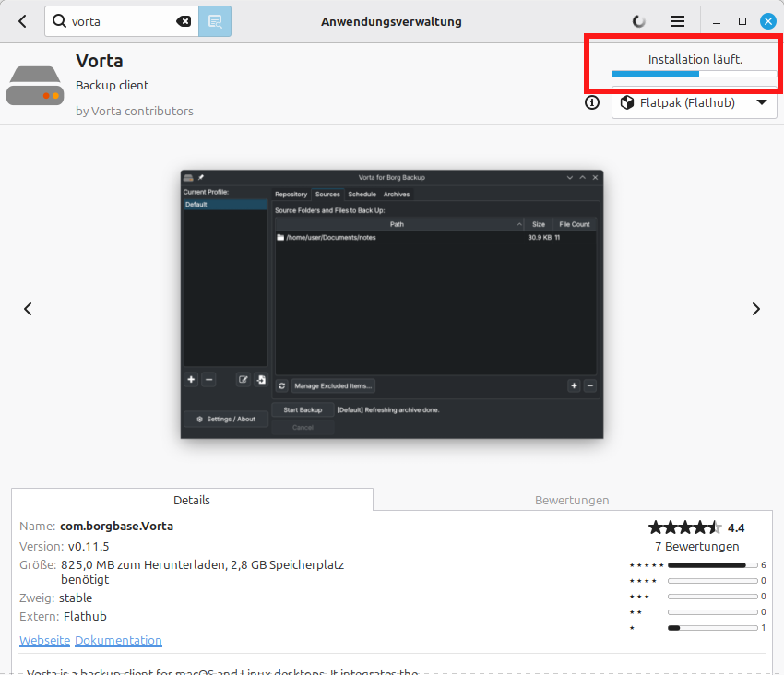The width and height of the screenshot is (784, 675).
Task: Open the Flatpak (Flathub) source dropdown
Action: coord(694,103)
